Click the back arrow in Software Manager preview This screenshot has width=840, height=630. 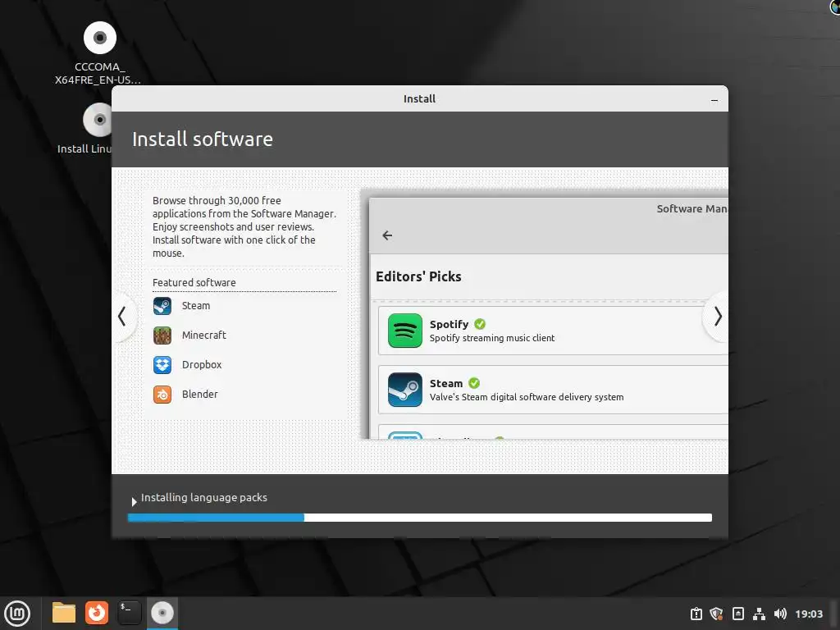(x=387, y=235)
